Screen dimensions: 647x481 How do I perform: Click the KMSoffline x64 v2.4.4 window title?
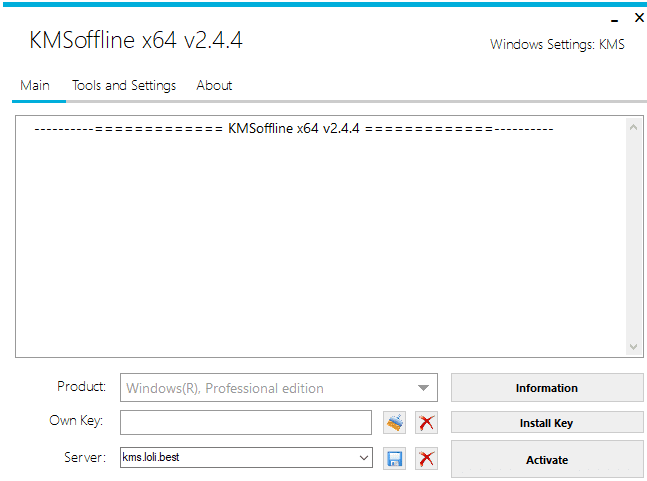click(x=136, y=40)
